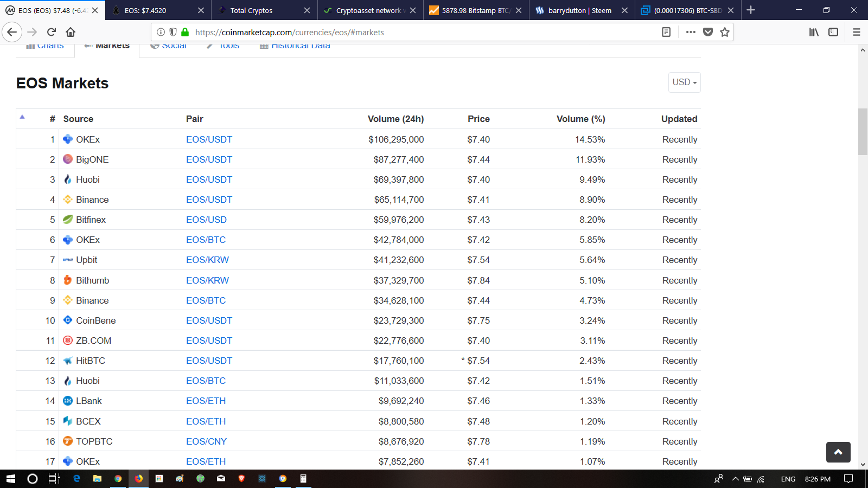Viewport: 868px width, 488px height.
Task: Open tracking protection shield in address bar
Action: 173,32
